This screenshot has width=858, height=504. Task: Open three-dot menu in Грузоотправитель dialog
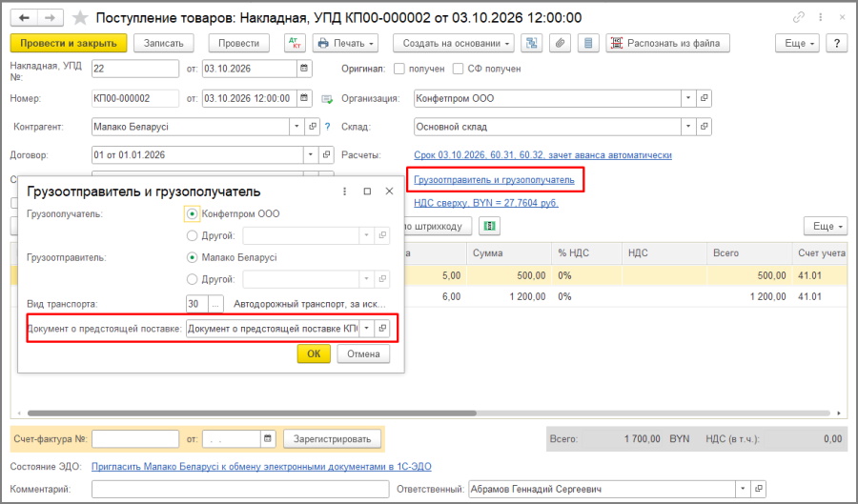pyautogui.click(x=345, y=192)
